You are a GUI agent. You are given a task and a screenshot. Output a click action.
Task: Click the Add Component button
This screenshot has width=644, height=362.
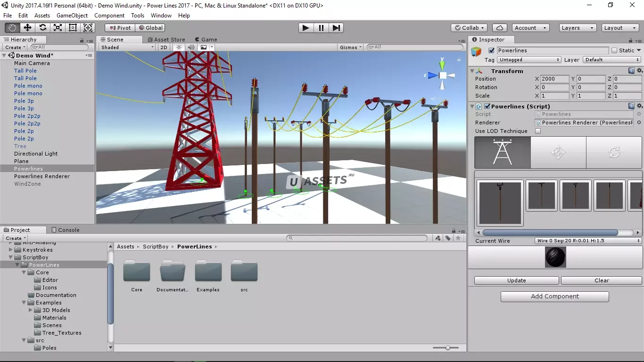click(x=554, y=296)
